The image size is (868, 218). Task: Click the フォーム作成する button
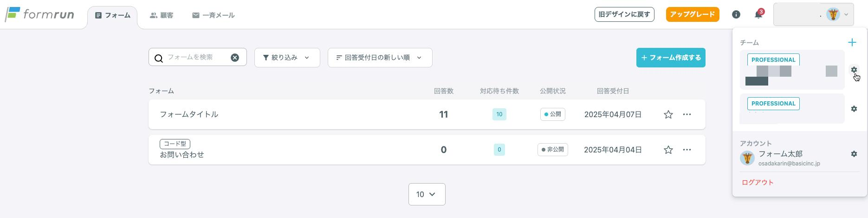pyautogui.click(x=671, y=58)
